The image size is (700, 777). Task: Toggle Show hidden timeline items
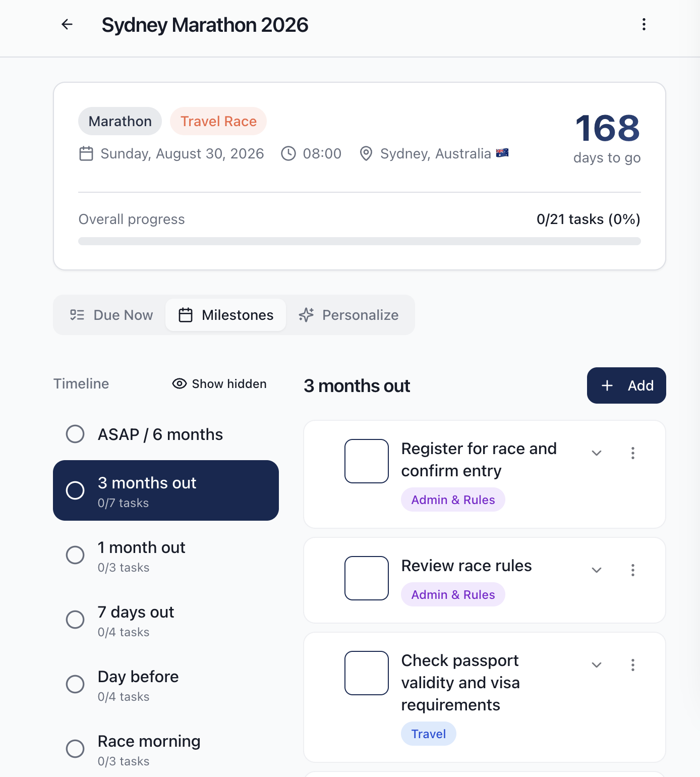pos(219,383)
